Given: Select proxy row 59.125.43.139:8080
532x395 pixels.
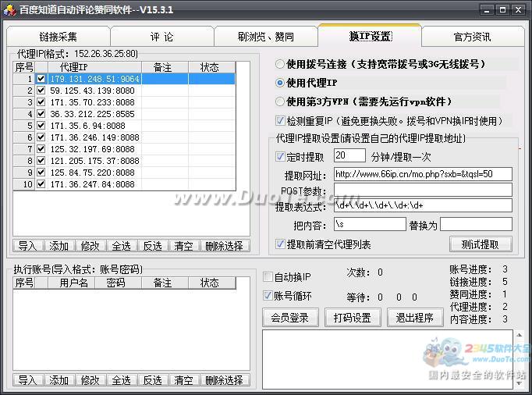Looking at the screenshot, I should (x=124, y=91).
